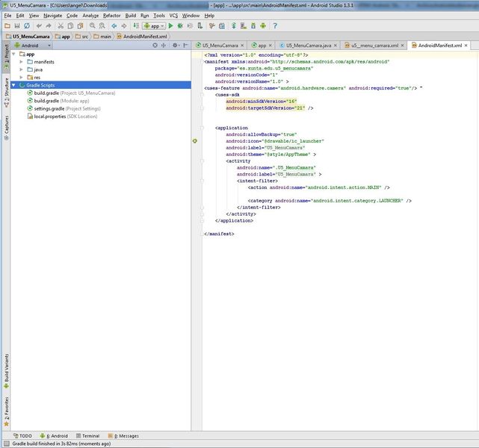Select local.properties (SDK Location)
The image size is (479, 448).
[x=62, y=116]
